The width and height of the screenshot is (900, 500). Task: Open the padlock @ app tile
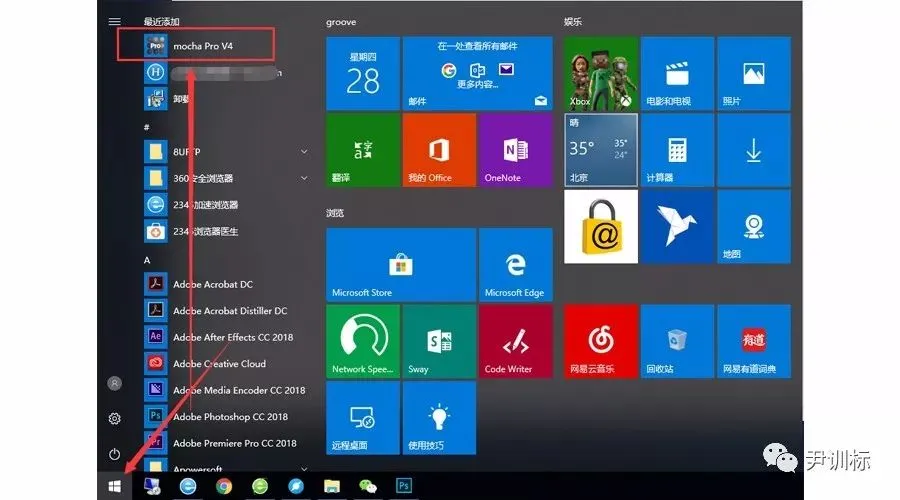coord(601,227)
